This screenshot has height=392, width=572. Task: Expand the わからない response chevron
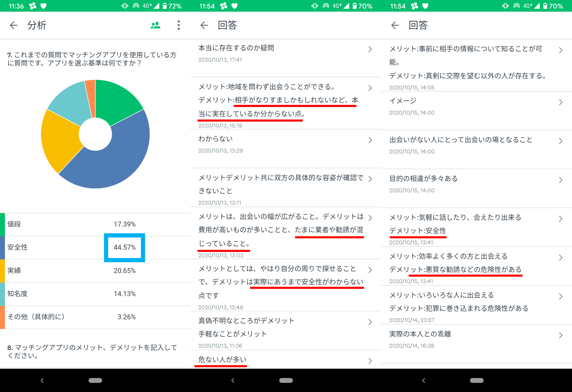pos(370,140)
